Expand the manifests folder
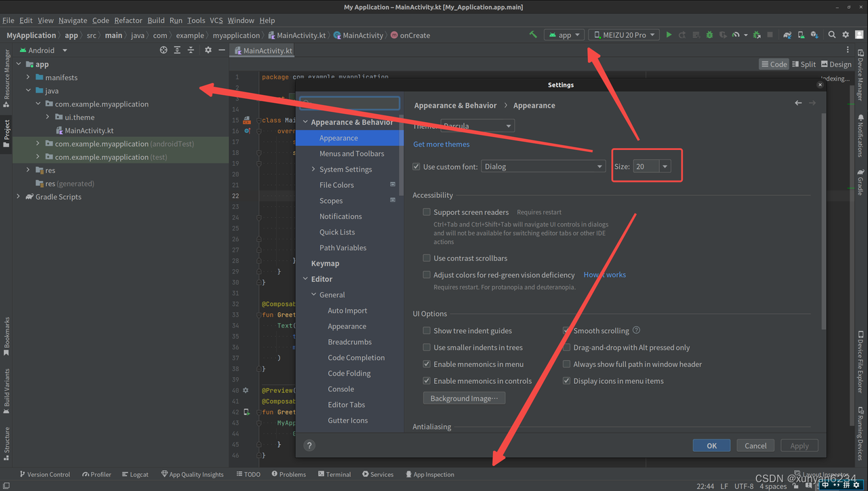 (x=28, y=77)
